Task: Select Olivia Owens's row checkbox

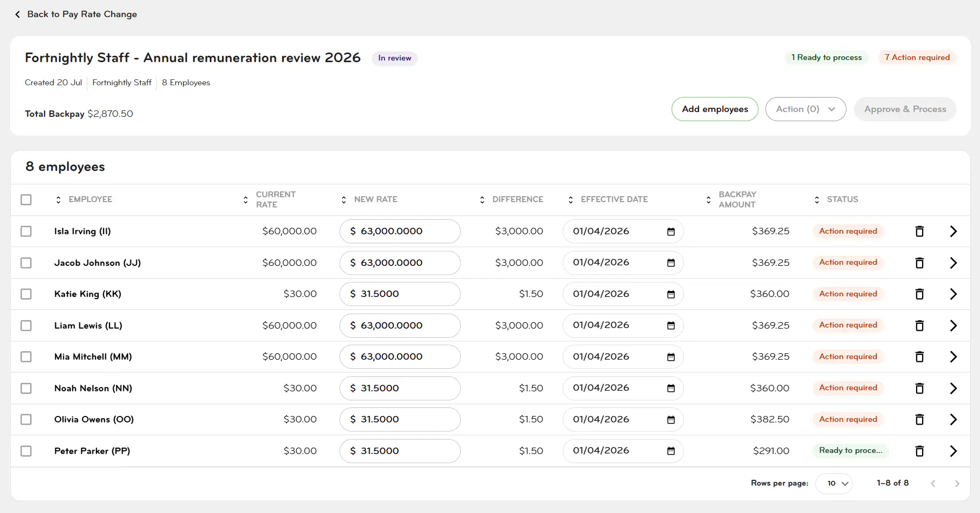Action: click(26, 419)
